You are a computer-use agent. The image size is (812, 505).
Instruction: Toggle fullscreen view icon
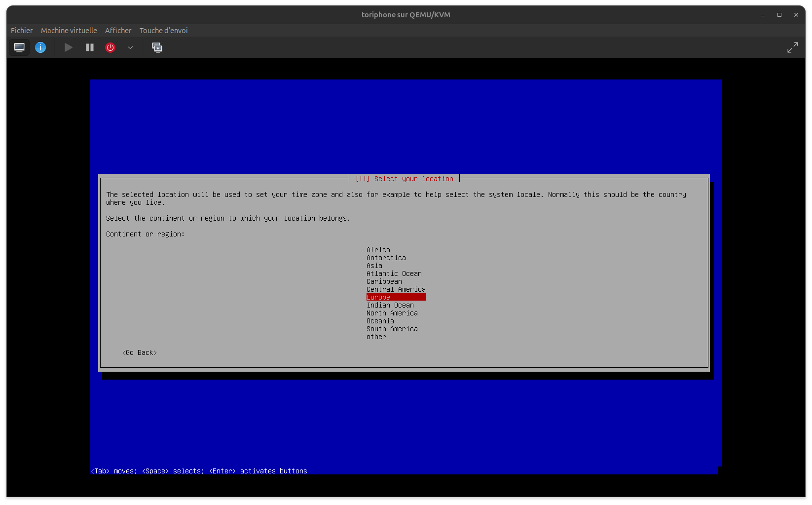[792, 47]
